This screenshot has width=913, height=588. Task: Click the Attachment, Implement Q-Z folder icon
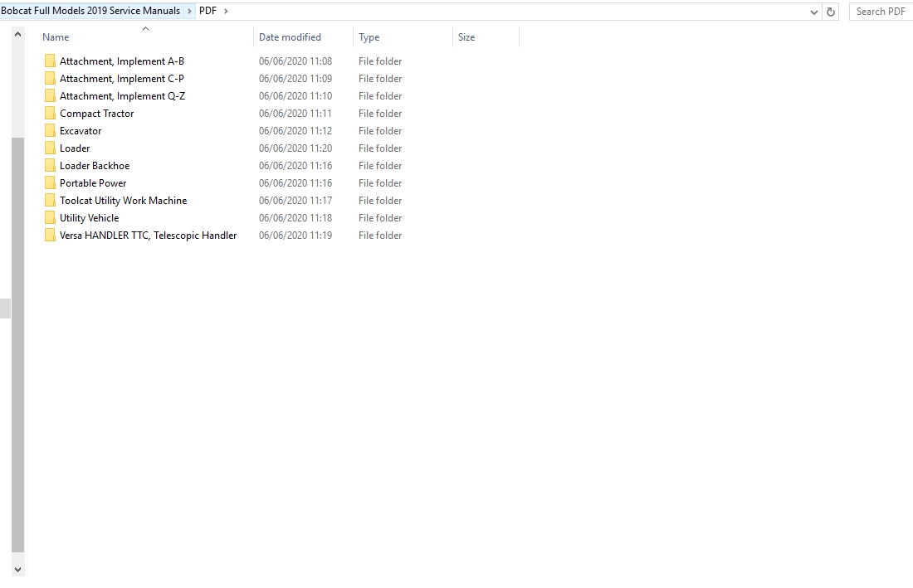pyautogui.click(x=50, y=96)
